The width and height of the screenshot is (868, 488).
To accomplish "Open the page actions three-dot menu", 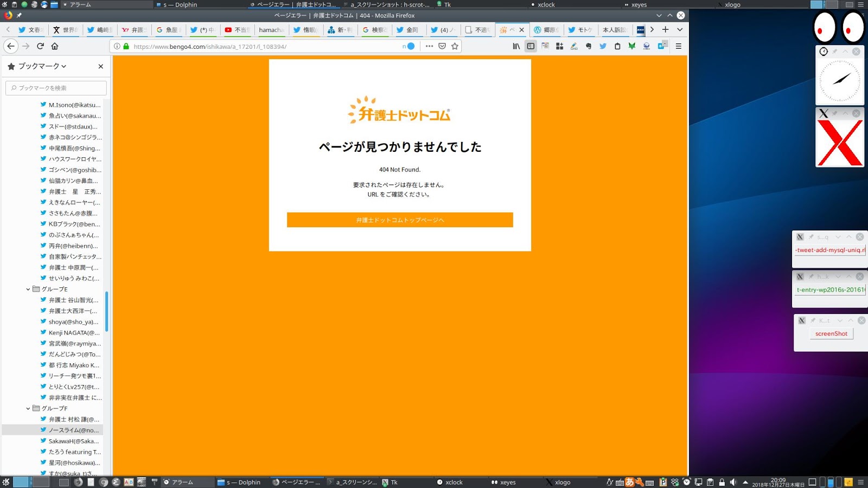I will click(x=429, y=46).
